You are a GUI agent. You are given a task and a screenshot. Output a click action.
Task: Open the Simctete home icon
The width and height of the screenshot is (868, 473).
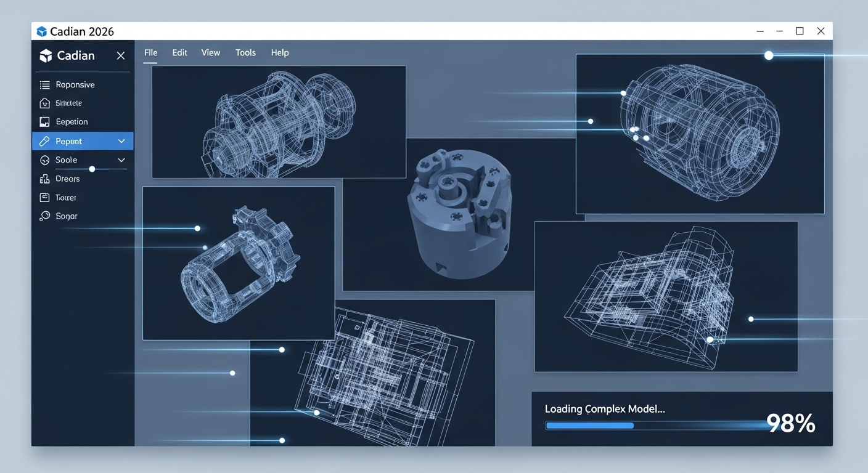point(44,103)
